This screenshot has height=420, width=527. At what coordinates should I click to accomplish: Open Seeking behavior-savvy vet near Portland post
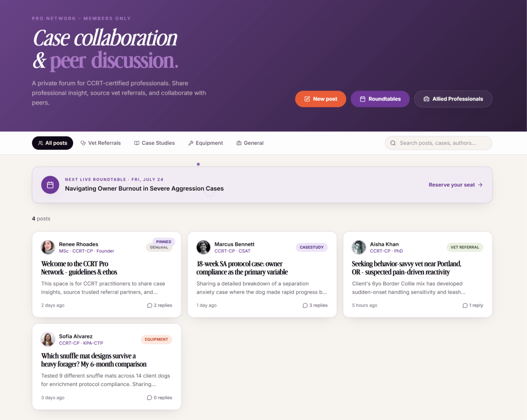point(406,268)
